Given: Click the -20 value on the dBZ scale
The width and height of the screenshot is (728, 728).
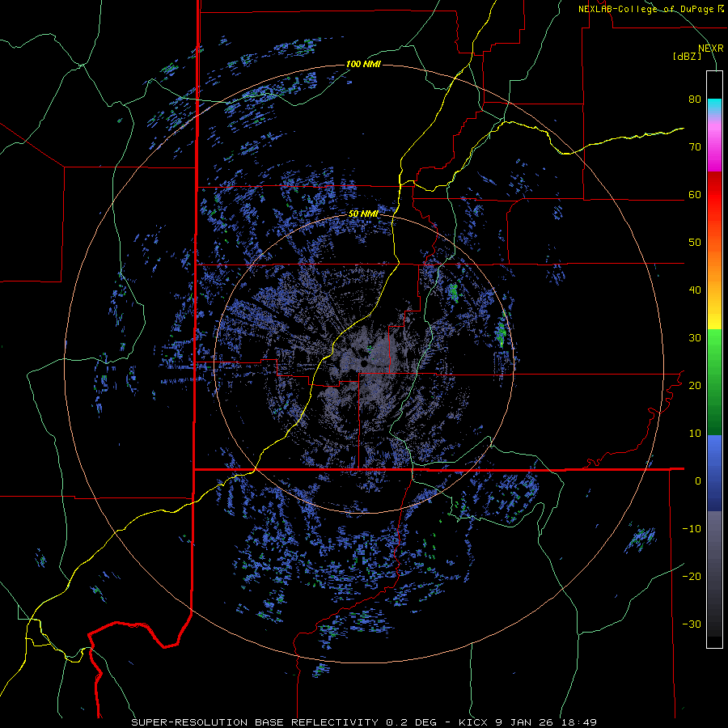Looking at the screenshot, I should [692, 577].
